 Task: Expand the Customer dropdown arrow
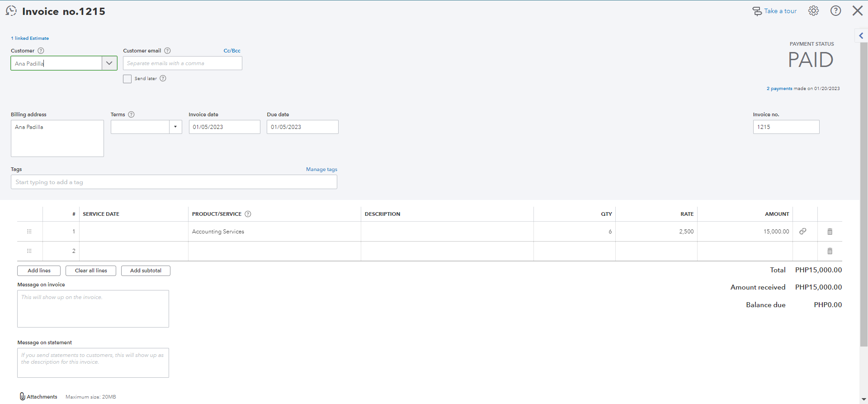[109, 63]
